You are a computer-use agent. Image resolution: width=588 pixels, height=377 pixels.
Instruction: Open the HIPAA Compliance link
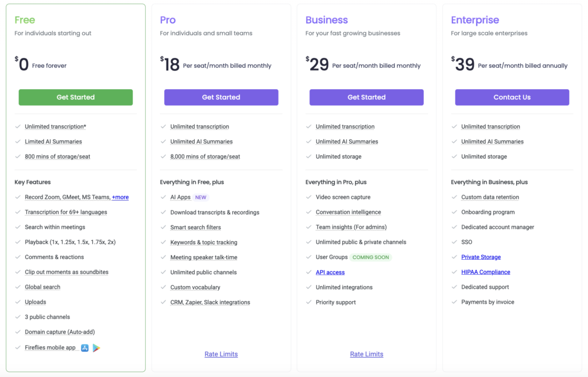(x=486, y=272)
